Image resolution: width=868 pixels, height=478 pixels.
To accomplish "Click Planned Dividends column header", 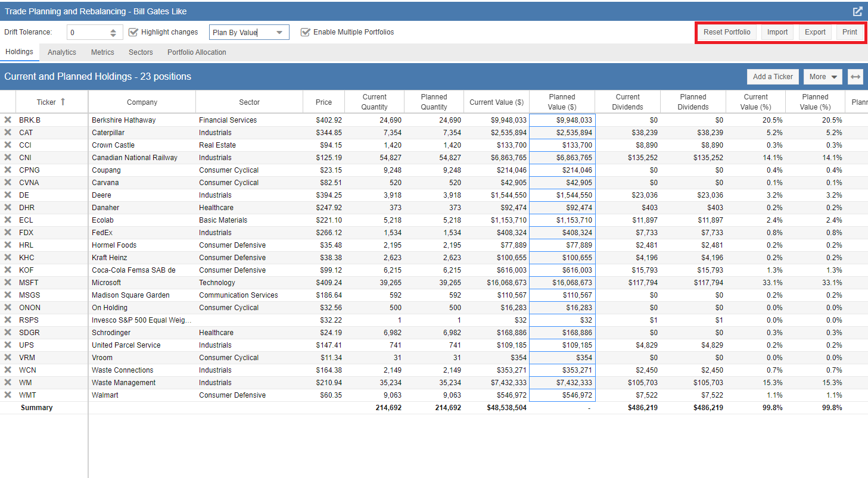I will [693, 102].
